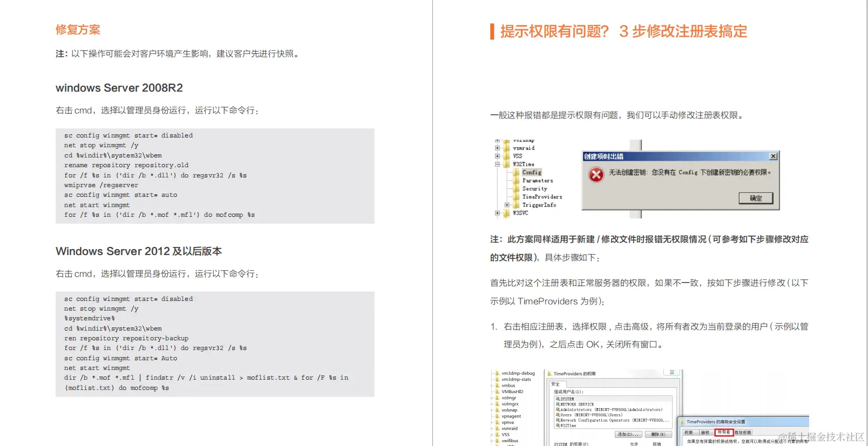Expand the volmgr tree node
This screenshot has width=868, height=446.
pyautogui.click(x=492, y=398)
